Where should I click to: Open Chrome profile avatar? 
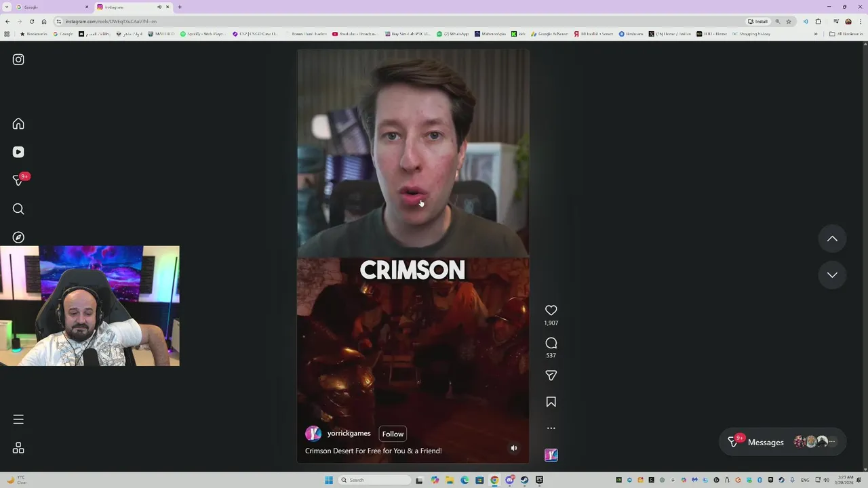[848, 21]
